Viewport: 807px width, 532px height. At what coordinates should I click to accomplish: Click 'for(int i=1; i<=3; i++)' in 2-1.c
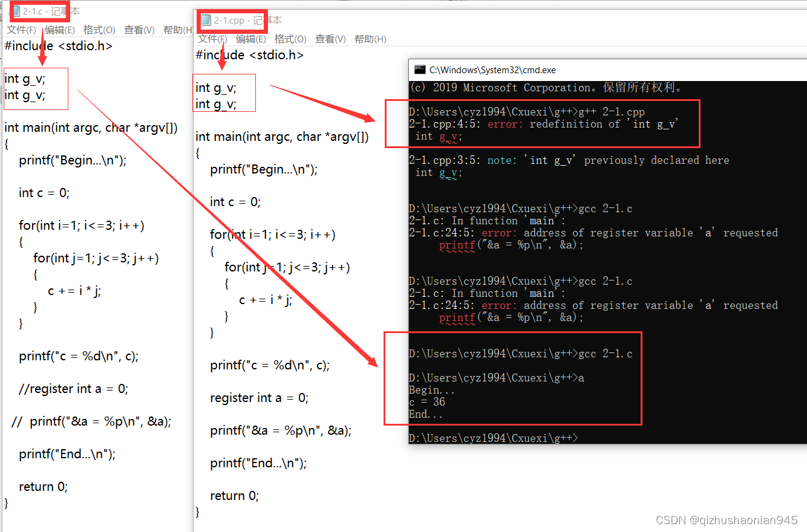82,225
